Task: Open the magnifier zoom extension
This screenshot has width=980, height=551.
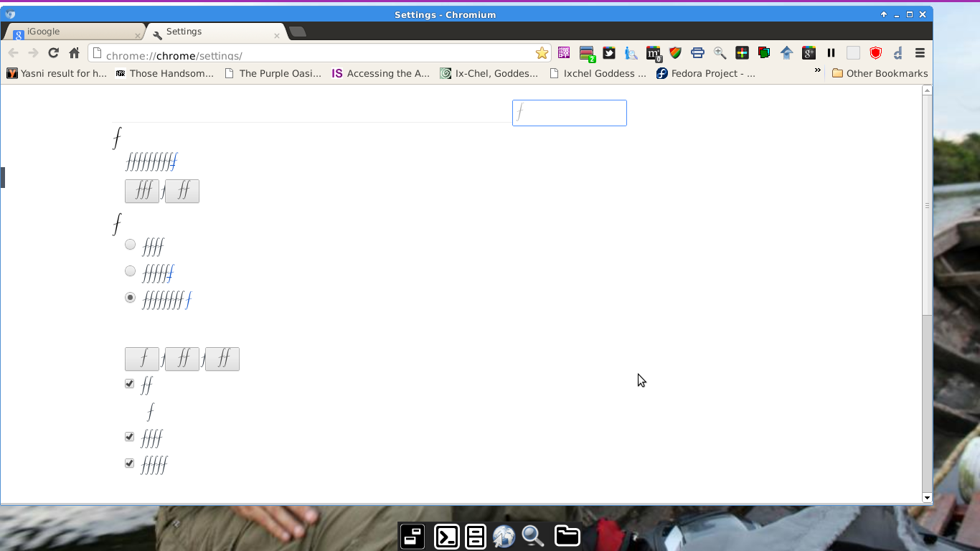Action: (720, 53)
